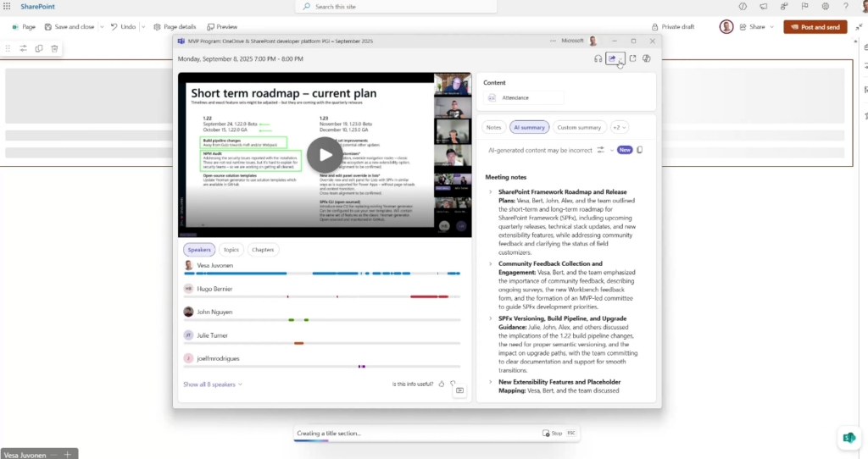Open the megaphone announcements icon

point(764,7)
